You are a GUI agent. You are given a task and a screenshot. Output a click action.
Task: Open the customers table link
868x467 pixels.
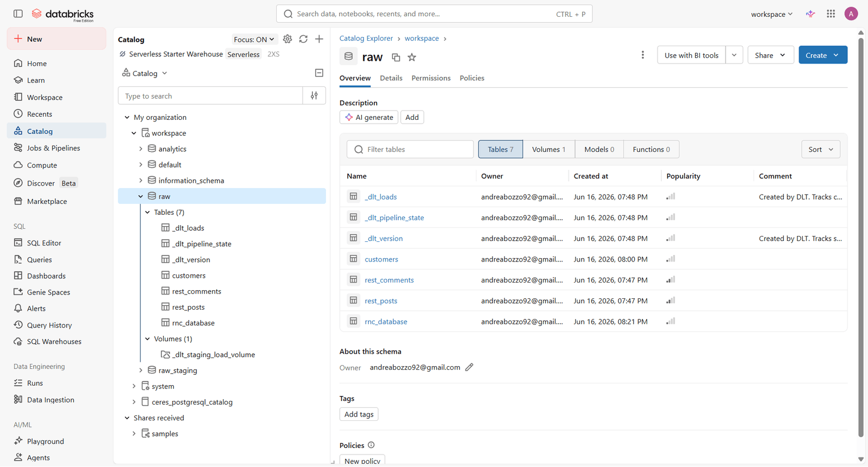click(x=381, y=259)
